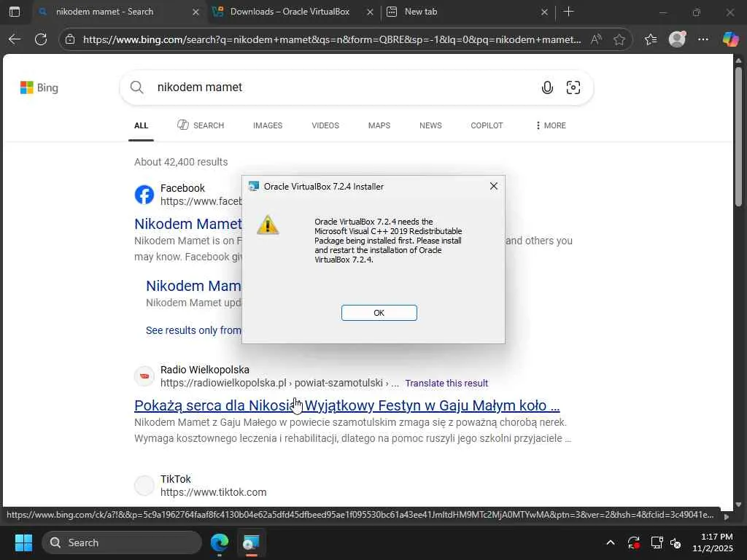
Task: Select the ALL results tab
Action: tap(141, 125)
